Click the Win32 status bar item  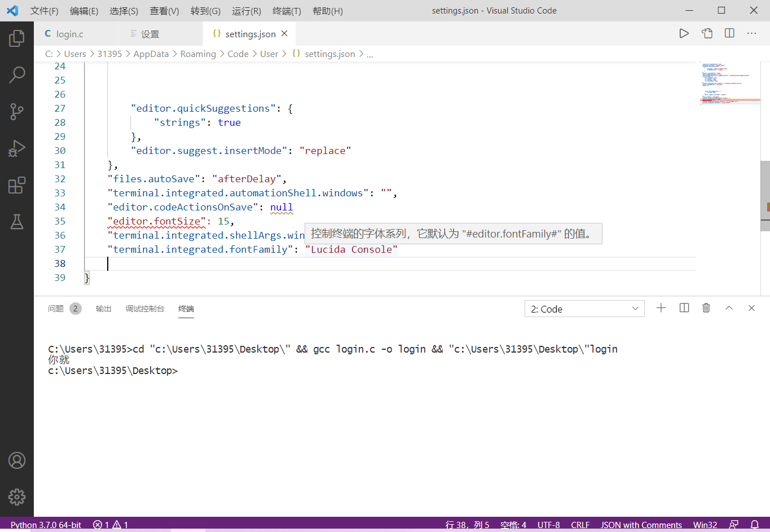[705, 525]
